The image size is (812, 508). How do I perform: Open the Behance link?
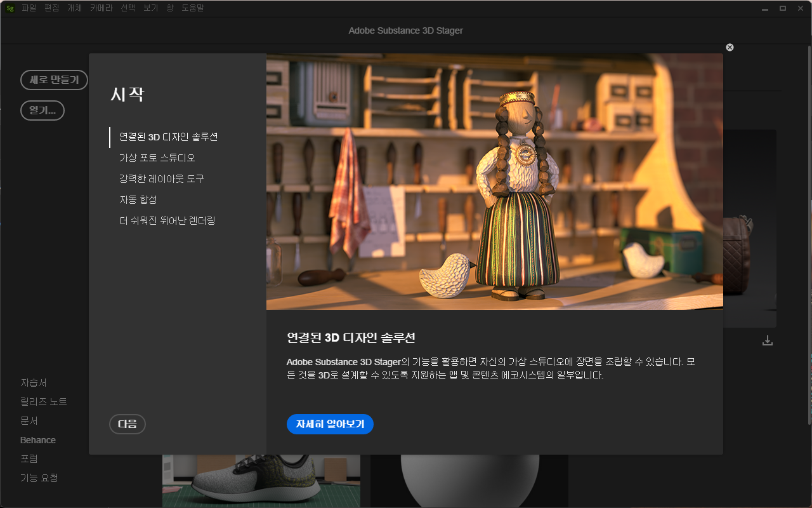[x=38, y=440]
